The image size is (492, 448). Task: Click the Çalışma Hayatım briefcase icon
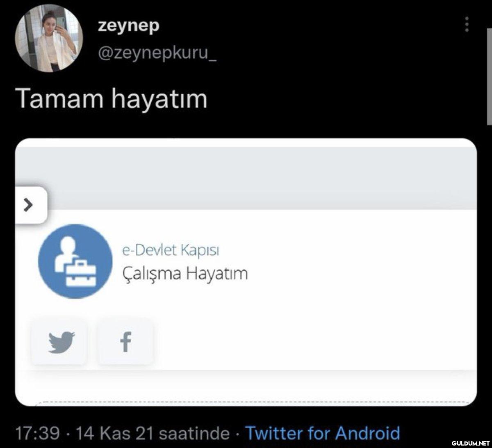tap(75, 261)
